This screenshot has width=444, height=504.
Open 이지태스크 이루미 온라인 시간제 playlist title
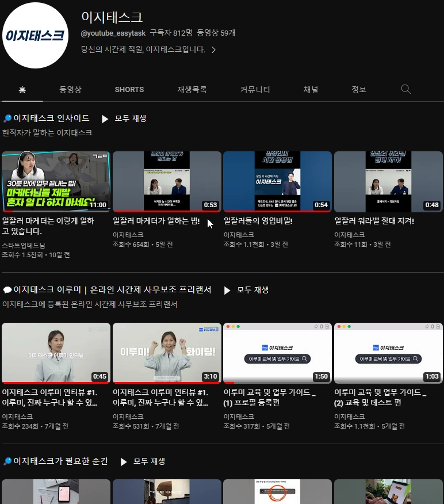112,289
